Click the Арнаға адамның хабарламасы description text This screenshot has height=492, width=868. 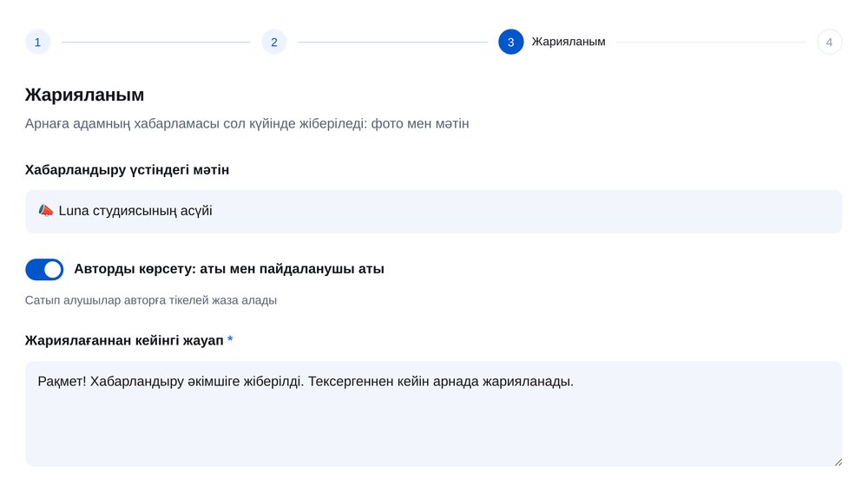point(247,123)
